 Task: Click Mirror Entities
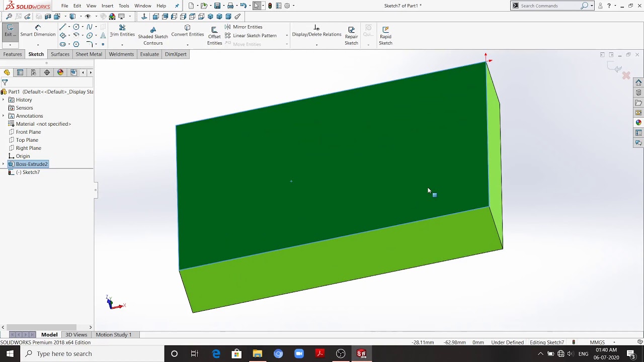click(x=244, y=27)
